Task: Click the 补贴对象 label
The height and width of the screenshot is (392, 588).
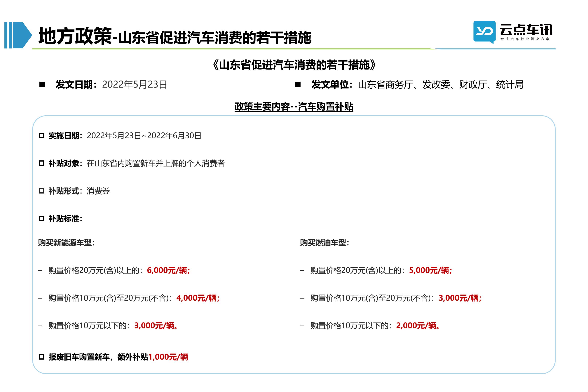Action: (x=65, y=163)
